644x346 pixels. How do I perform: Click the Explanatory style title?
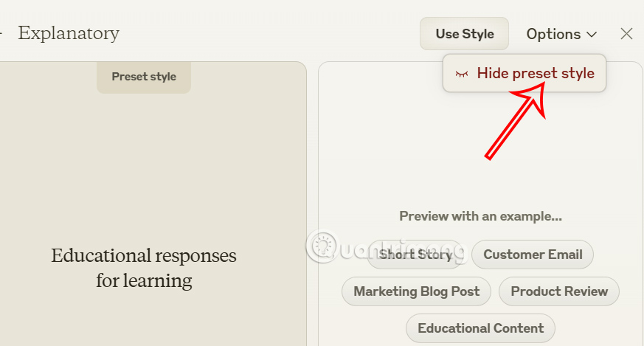[69, 33]
